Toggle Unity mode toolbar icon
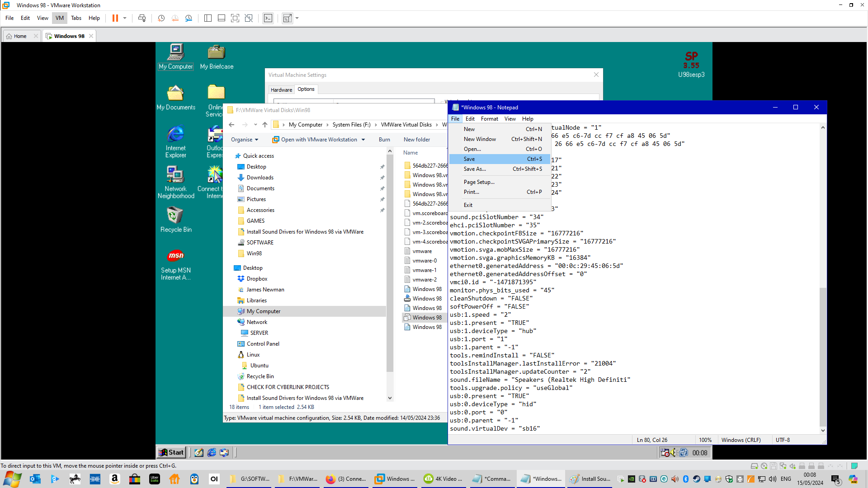 [249, 18]
